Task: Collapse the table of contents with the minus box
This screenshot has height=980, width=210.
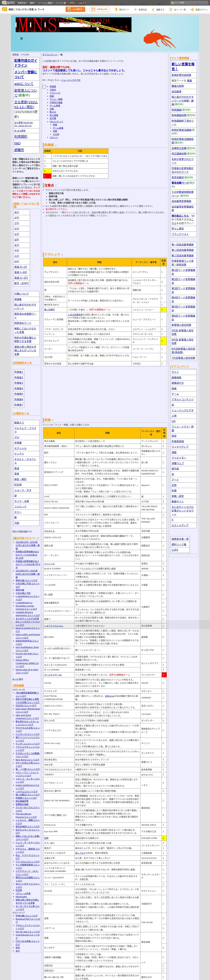Action: 44,87
